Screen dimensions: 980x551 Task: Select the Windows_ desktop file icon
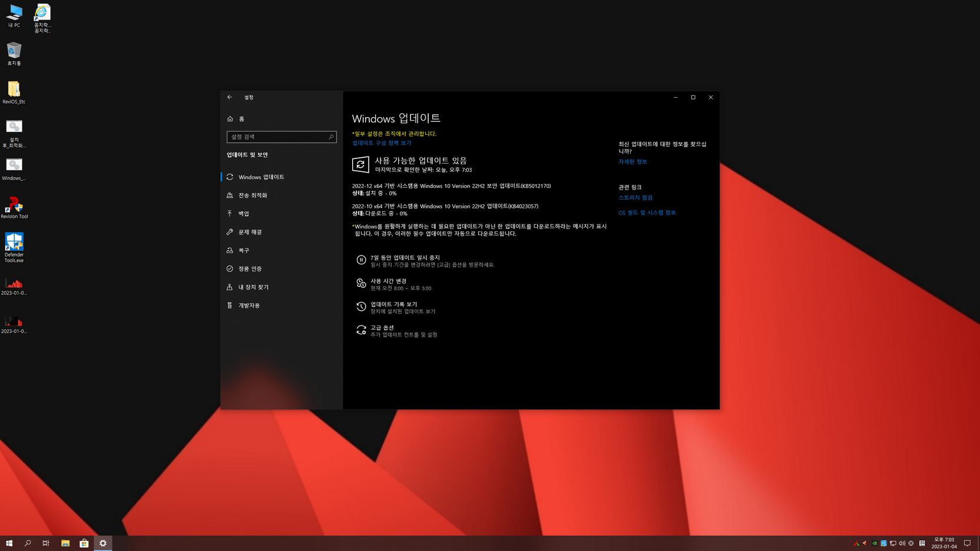(x=14, y=169)
